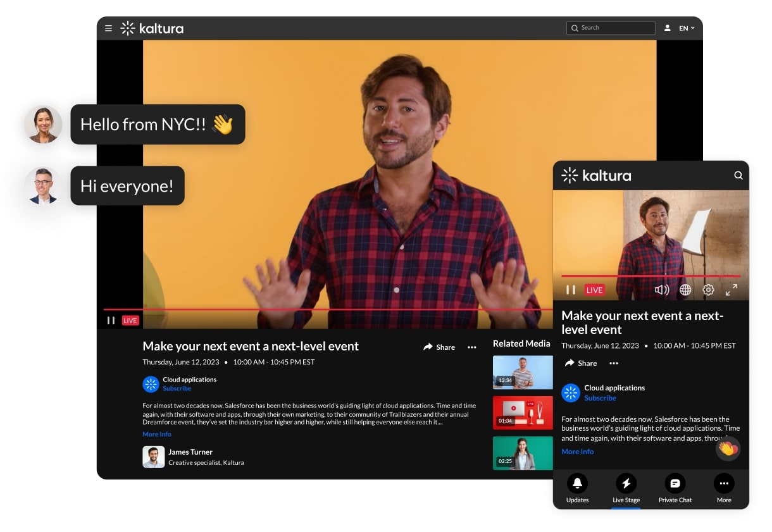Mute the mobile player volume
This screenshot has width=772, height=532.
tap(662, 290)
